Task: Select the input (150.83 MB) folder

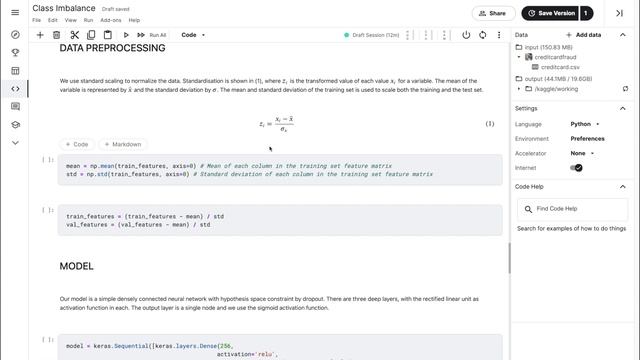Action: click(x=544, y=47)
